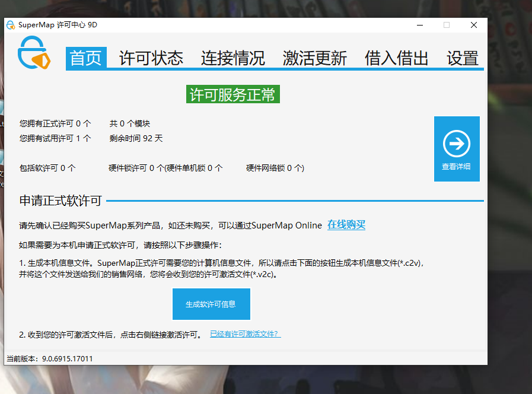The width and height of the screenshot is (532, 394).
Task: Select the 激活更新 tab
Action: click(314, 58)
